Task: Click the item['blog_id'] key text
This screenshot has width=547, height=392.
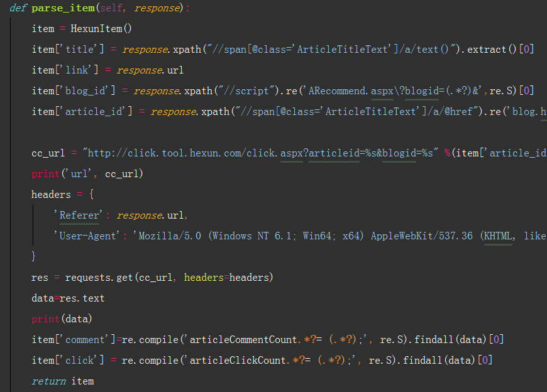Action: pyautogui.click(x=74, y=90)
